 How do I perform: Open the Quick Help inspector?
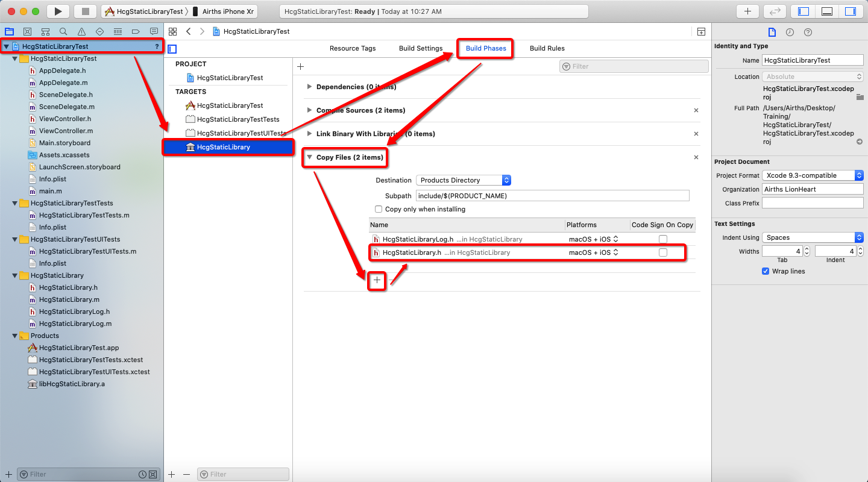pos(808,32)
